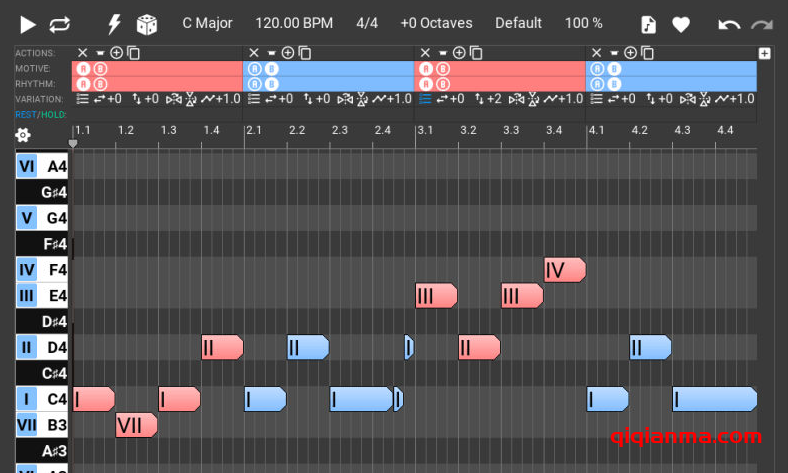Open the C Major key selector
This screenshot has height=473, width=788.
(210, 23)
